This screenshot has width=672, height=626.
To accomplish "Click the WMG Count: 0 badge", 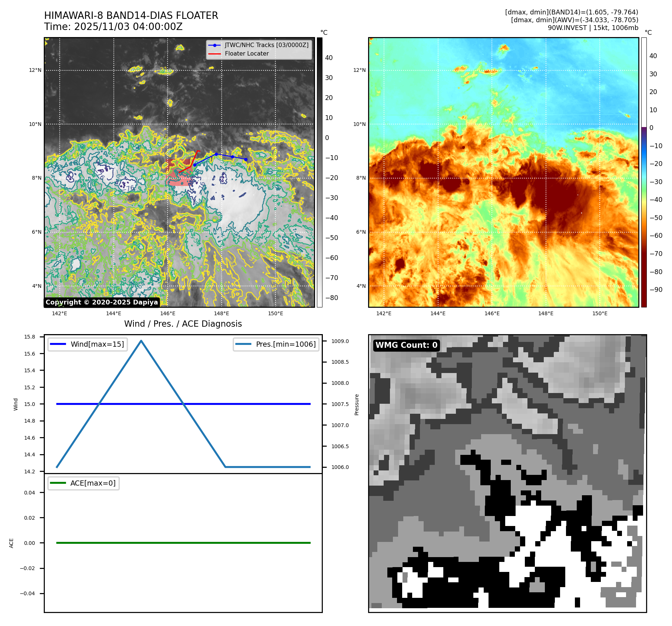I will point(406,345).
